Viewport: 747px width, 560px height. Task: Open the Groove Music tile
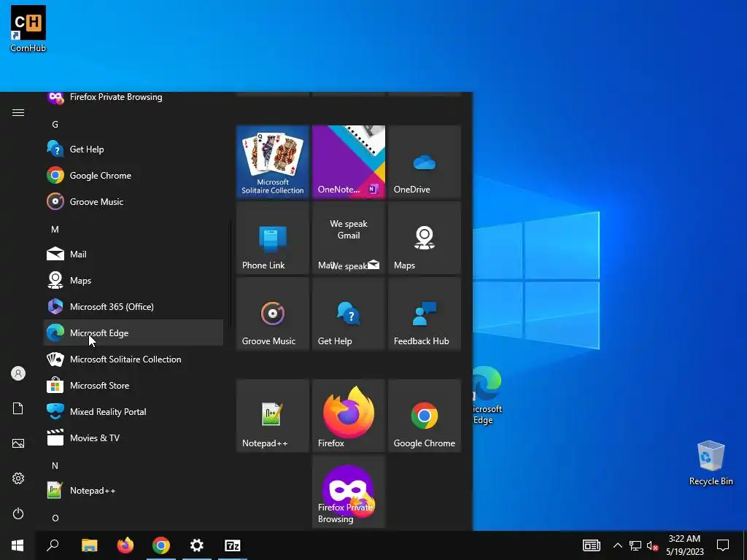click(x=273, y=314)
